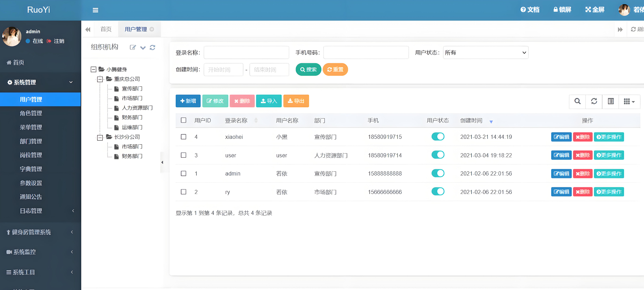Collapse the tree panel via side handle
This screenshot has width=644, height=290.
coord(162,162)
